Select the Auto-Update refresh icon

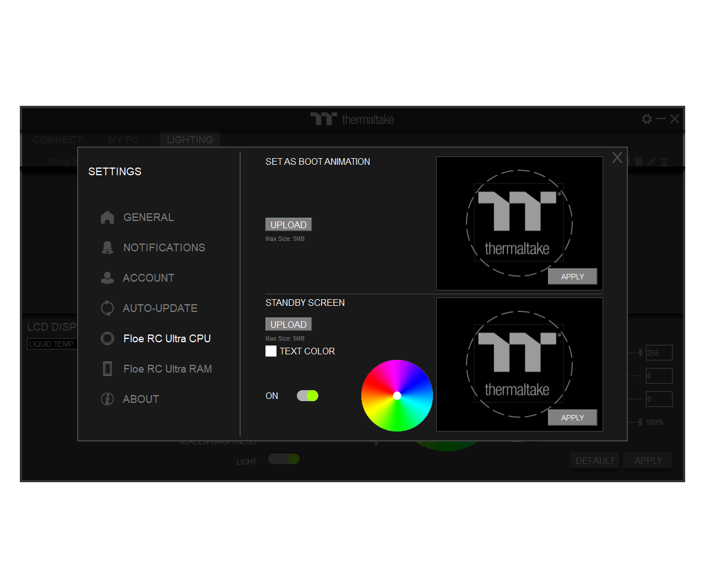point(107,308)
